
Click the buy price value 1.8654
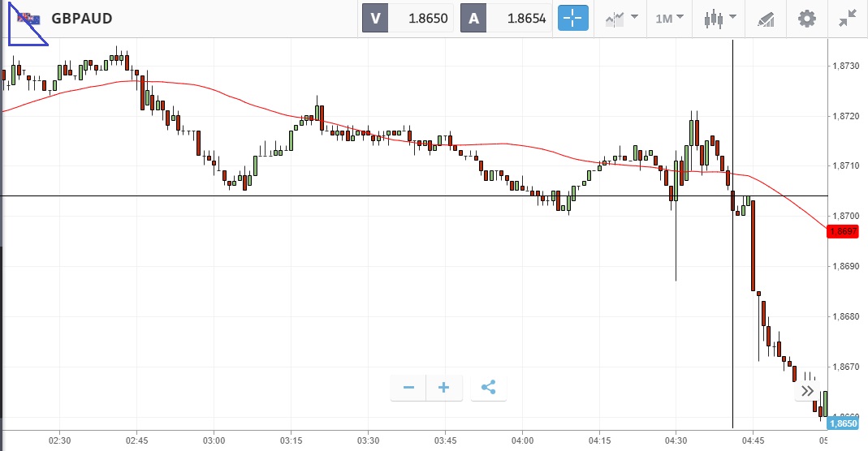click(x=525, y=19)
